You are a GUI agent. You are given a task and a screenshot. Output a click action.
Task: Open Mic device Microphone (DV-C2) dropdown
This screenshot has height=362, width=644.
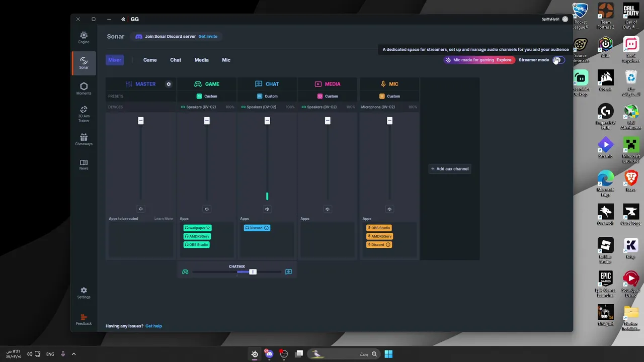pyautogui.click(x=378, y=107)
